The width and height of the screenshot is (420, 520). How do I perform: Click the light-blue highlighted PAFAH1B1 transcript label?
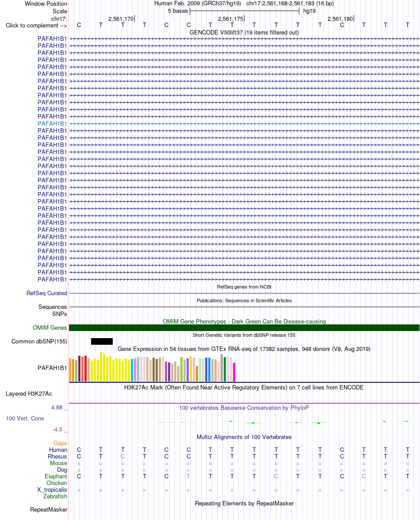(52, 124)
